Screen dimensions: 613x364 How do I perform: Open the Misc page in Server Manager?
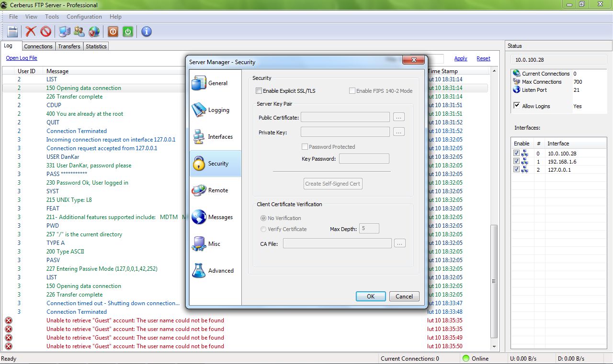pyautogui.click(x=216, y=244)
